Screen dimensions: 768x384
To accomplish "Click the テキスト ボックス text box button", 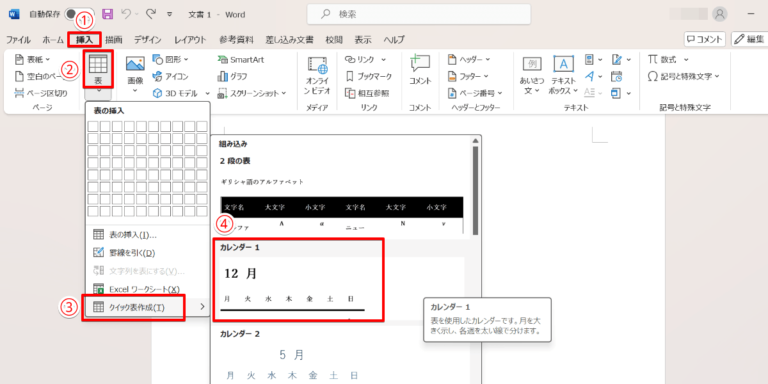I will point(564,74).
